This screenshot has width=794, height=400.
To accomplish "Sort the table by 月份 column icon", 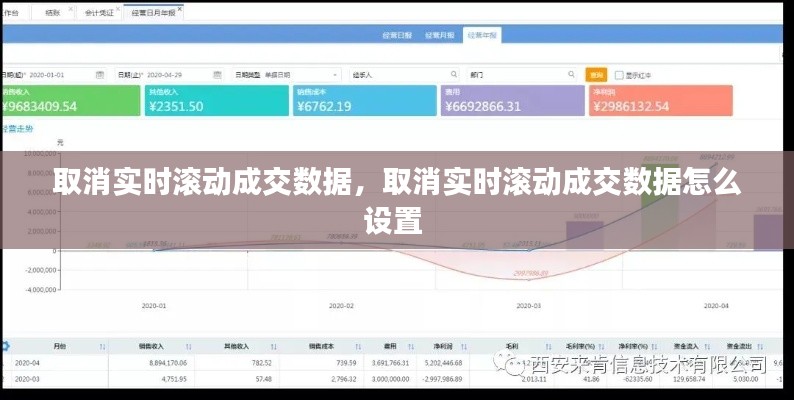I will (102, 345).
